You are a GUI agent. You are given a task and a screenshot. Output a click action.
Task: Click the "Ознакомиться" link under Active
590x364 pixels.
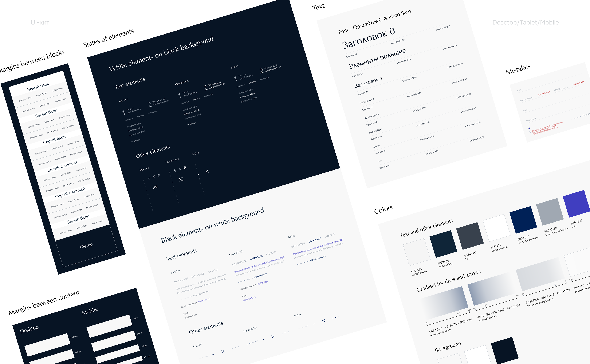[318, 258]
